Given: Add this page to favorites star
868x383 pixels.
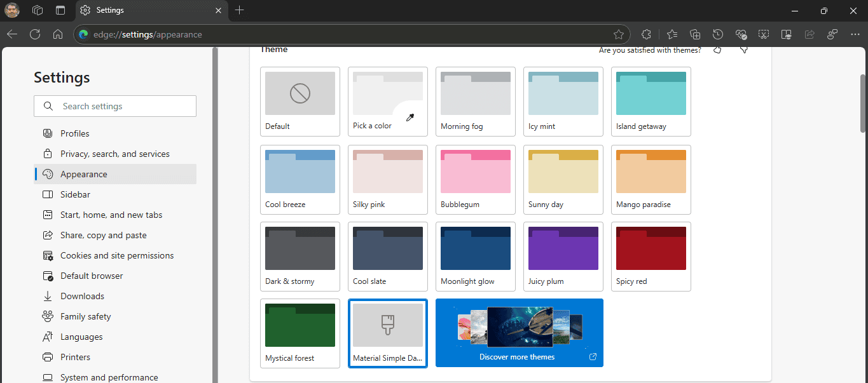Looking at the screenshot, I should 618,34.
